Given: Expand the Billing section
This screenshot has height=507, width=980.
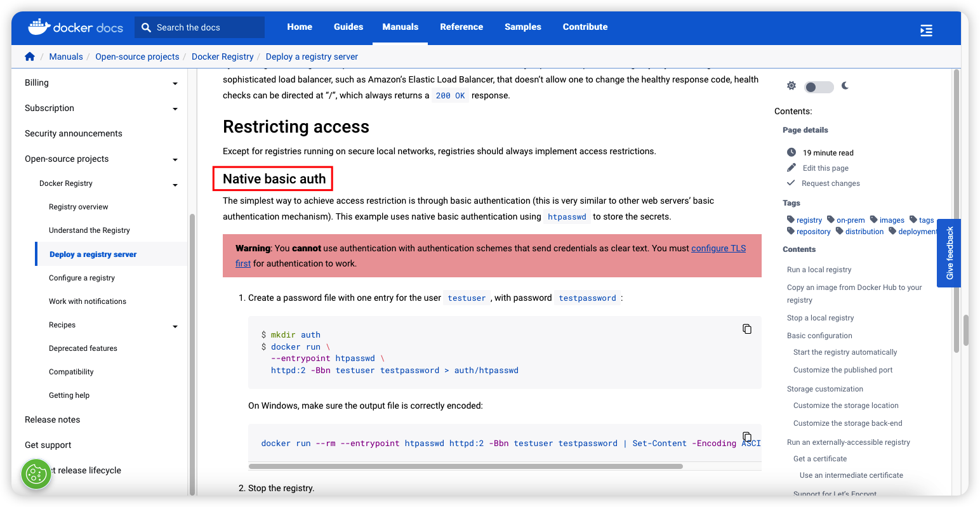Looking at the screenshot, I should click(x=175, y=82).
